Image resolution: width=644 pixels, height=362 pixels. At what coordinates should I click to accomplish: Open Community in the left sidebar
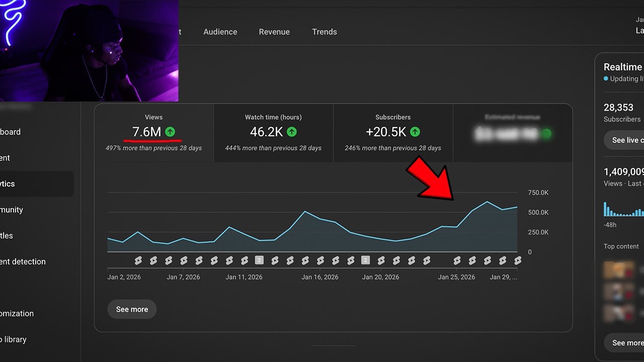[x=12, y=210]
